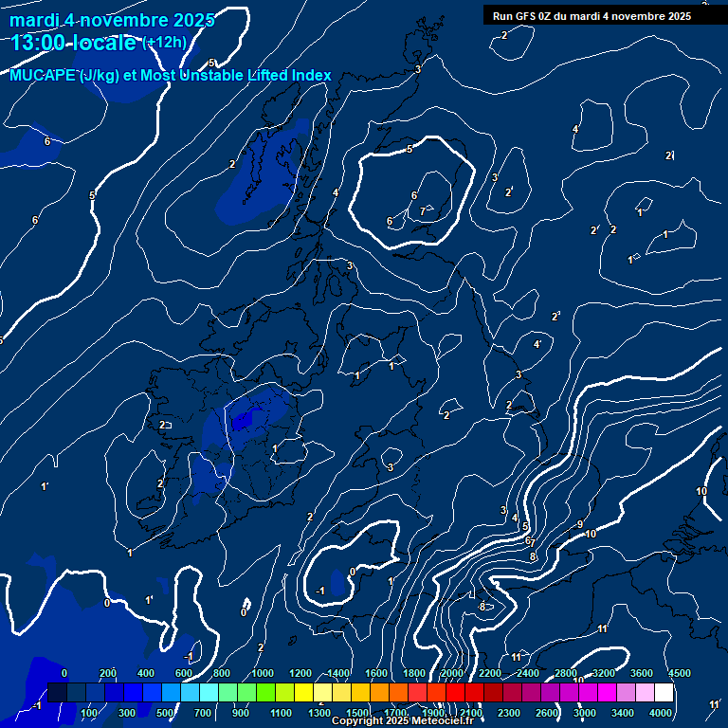Select the white swatch at the legend's end
Image resolution: width=728 pixels, height=728 pixels.
664,692
